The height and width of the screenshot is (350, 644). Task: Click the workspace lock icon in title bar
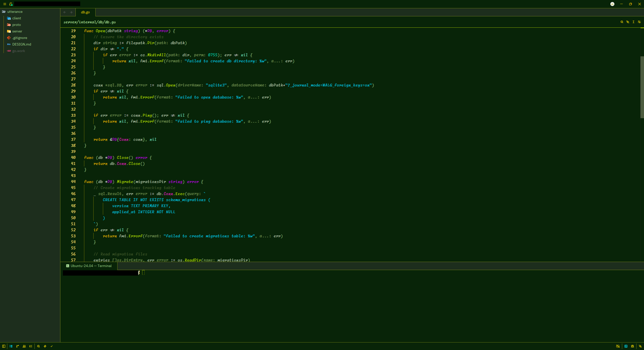[11, 4]
